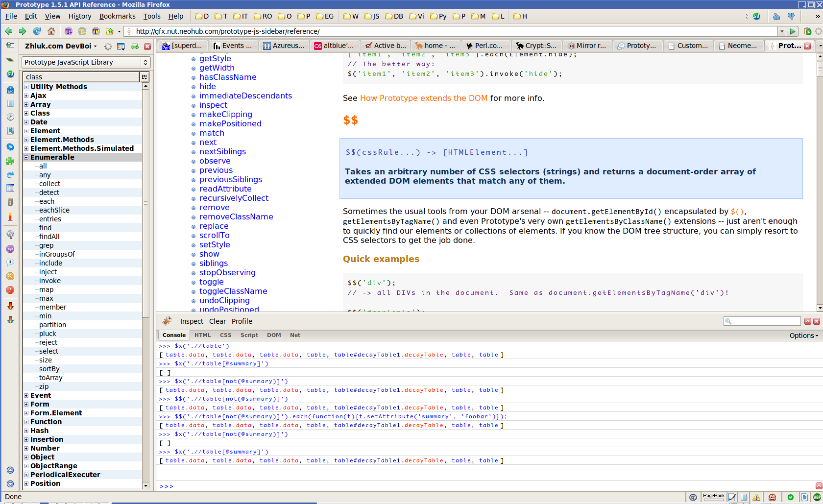Click the bookmarks toolbar overflow chevron
This screenshot has height=504, width=823.
[818, 16]
